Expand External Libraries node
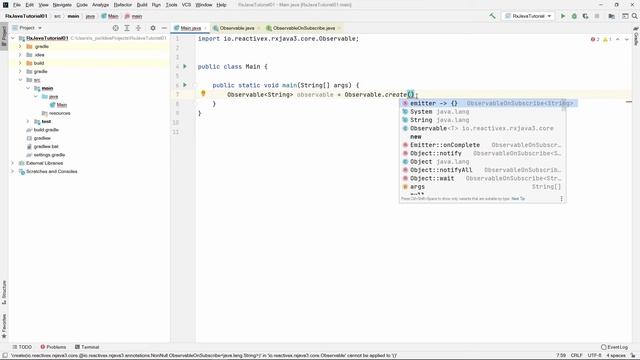 coord(13,163)
